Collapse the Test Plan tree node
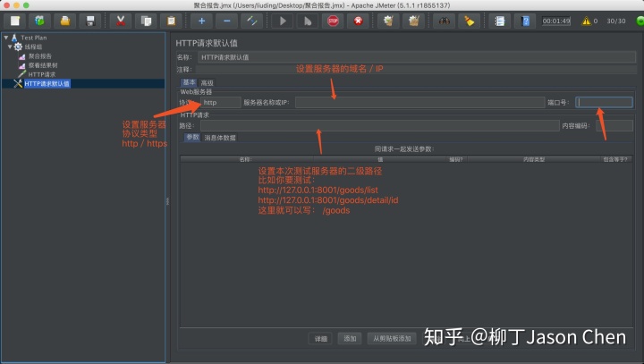644x364 pixels. [x=6, y=38]
